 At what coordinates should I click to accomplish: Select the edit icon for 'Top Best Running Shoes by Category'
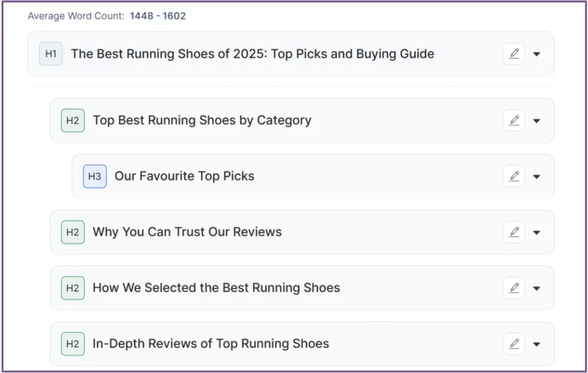tap(514, 120)
